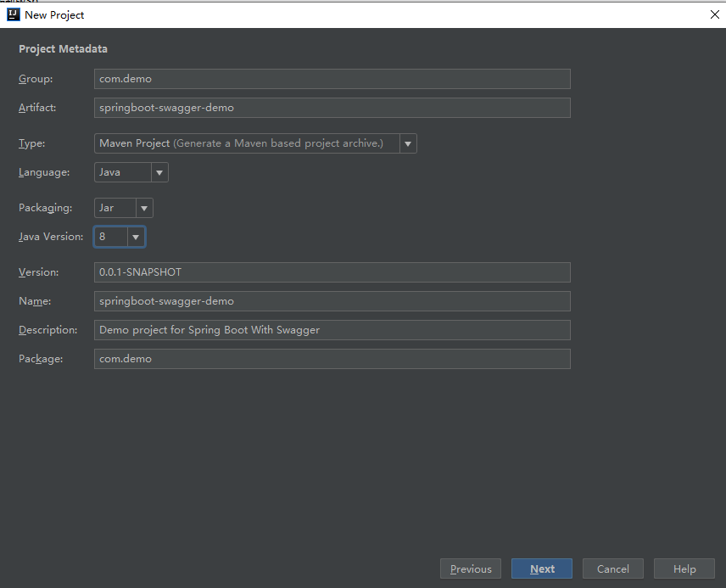Open the Java Version dropdown arrow
The image size is (726, 588).
coord(136,237)
